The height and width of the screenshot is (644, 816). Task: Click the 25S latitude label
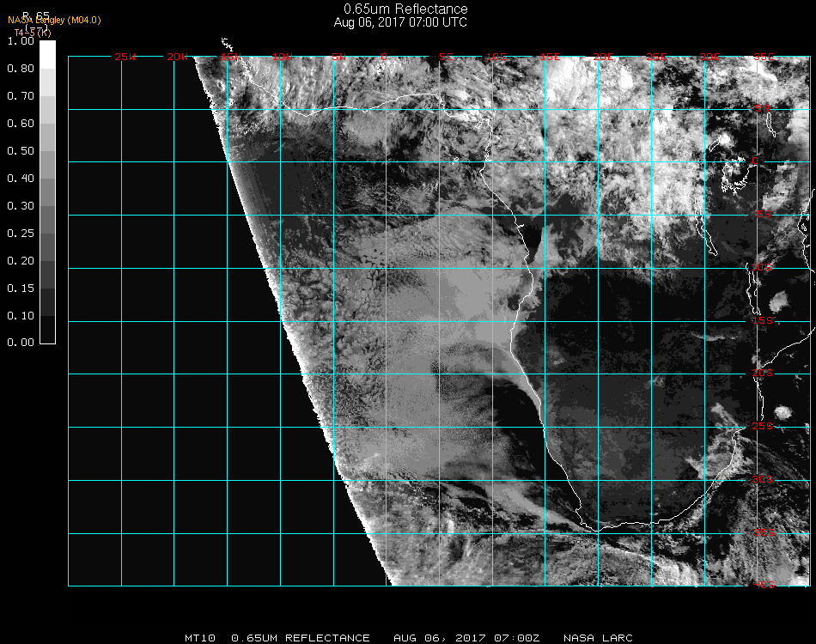click(763, 426)
